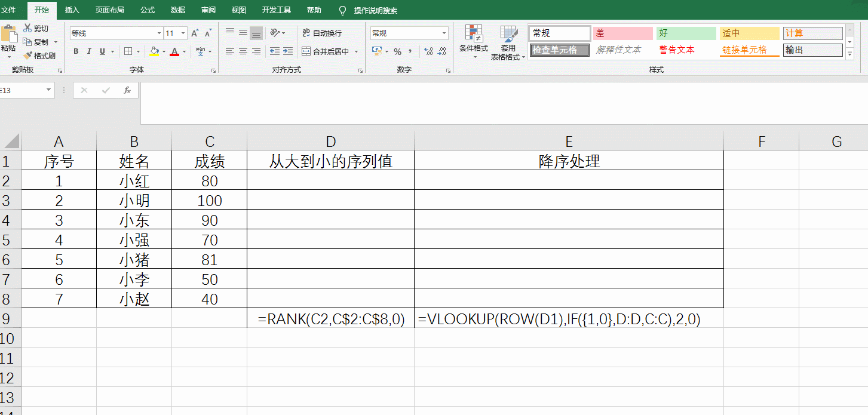Click the text orientation icon

pyautogui.click(x=274, y=33)
